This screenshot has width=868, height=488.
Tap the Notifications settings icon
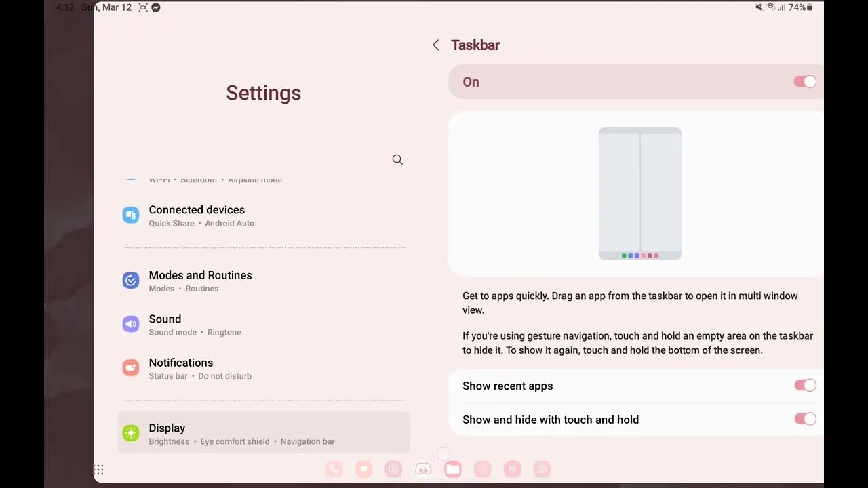click(x=130, y=367)
